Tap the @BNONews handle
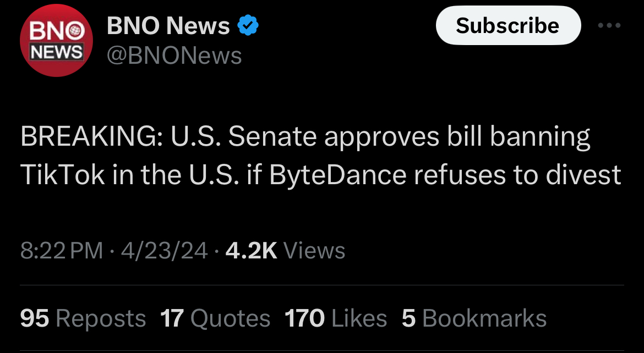This screenshot has height=353, width=644. pos(173,56)
